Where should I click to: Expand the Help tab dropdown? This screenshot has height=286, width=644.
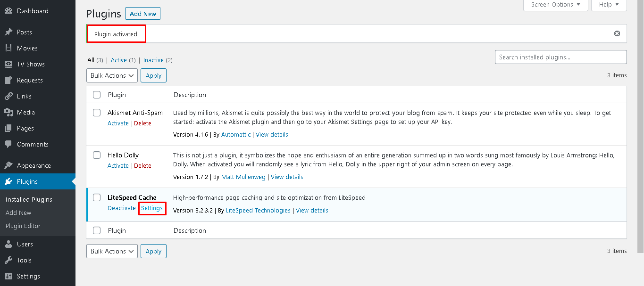(x=610, y=5)
